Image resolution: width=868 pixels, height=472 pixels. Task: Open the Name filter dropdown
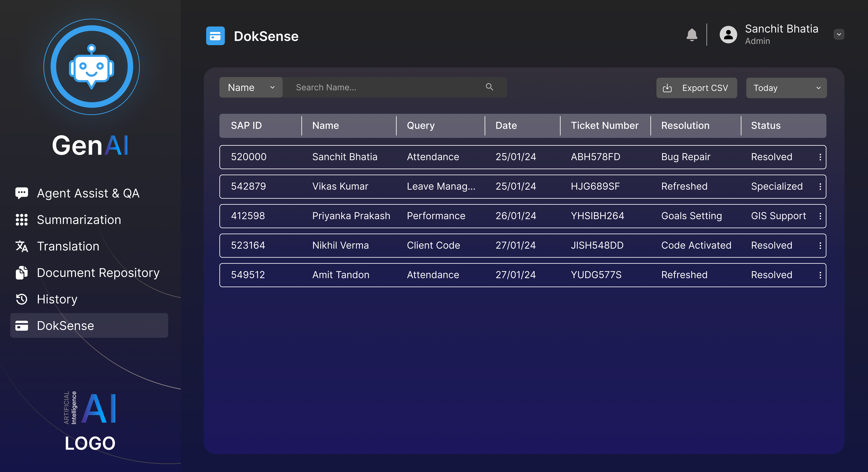click(251, 87)
